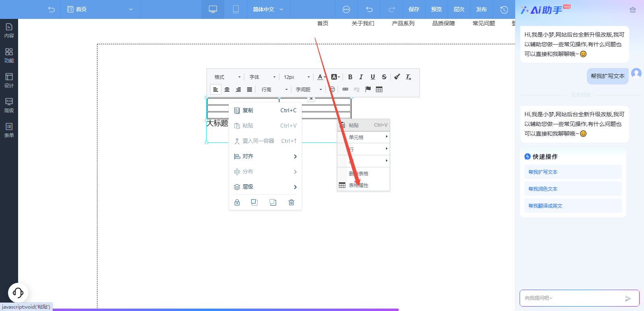Click the trash delete icon in context menu
Screen dimensions: 644x311
pos(291,202)
